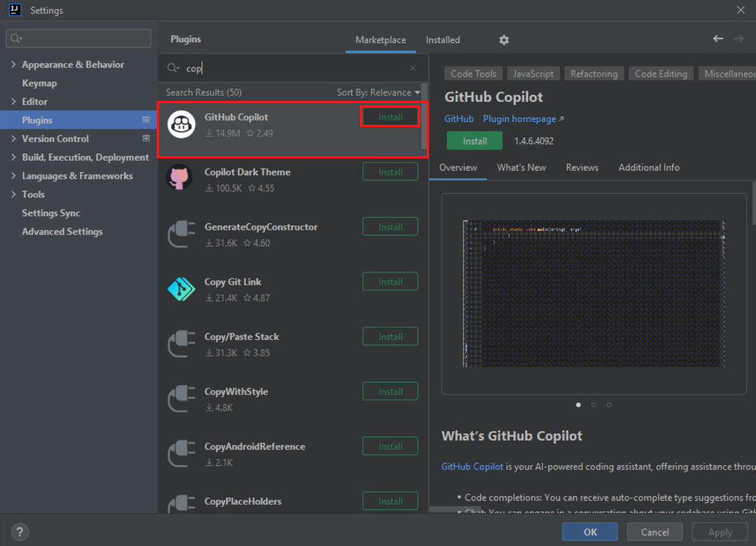Click the settings search field
756x546 pixels.
(78, 38)
